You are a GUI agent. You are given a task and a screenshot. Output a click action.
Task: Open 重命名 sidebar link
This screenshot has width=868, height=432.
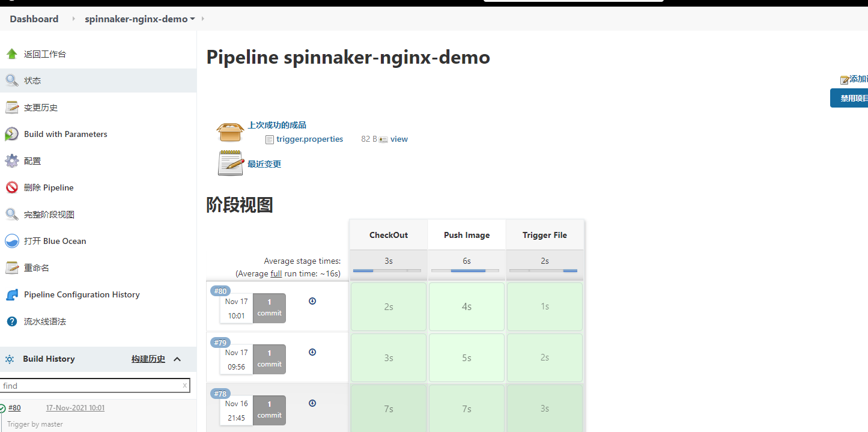[37, 268]
